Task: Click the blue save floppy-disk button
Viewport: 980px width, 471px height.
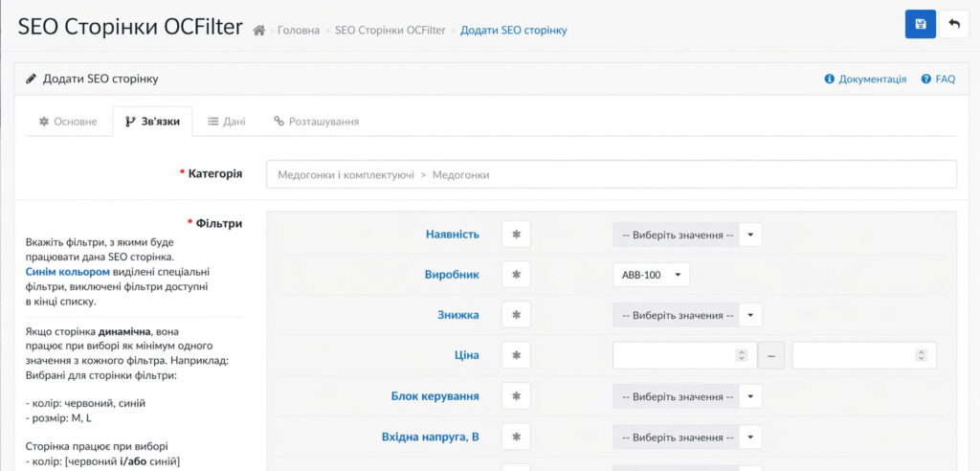Action: [x=920, y=25]
